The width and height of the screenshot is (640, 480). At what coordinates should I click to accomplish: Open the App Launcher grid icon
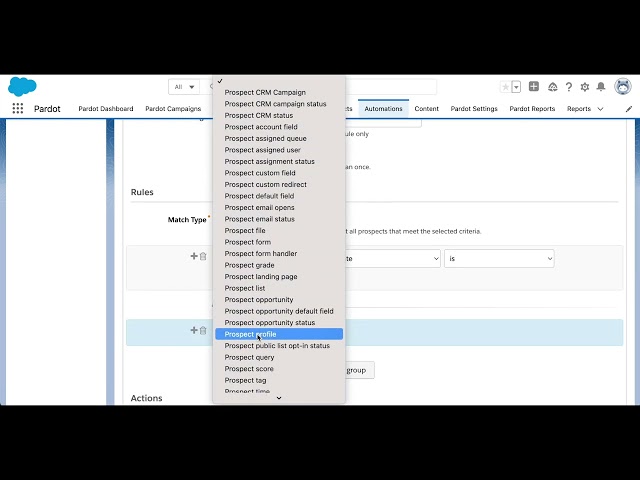click(18, 109)
